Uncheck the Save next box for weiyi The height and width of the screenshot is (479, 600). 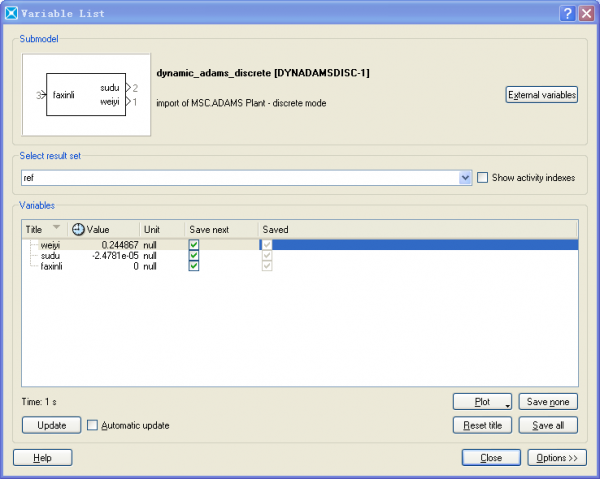[194, 245]
